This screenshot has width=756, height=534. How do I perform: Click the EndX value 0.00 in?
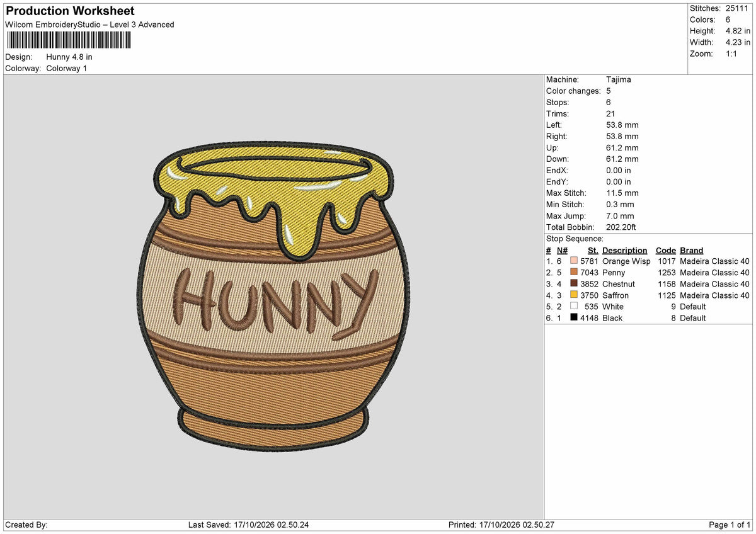pos(619,170)
